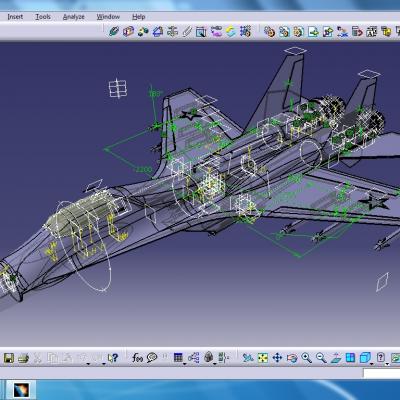Screen dimensions: 400x400
Task: Click the Update (yellow-blue arrows) icon
Action: click(x=231, y=32)
